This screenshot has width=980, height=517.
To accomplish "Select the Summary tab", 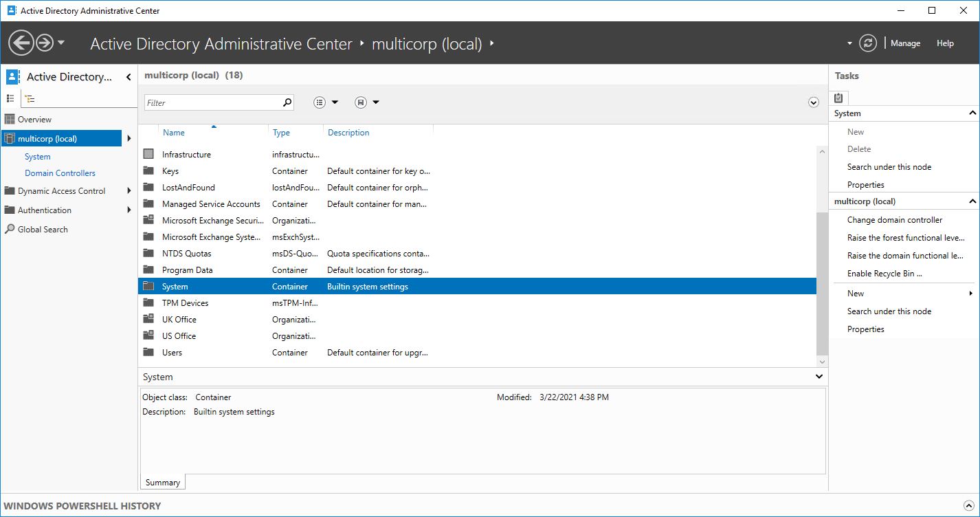I will coord(163,483).
